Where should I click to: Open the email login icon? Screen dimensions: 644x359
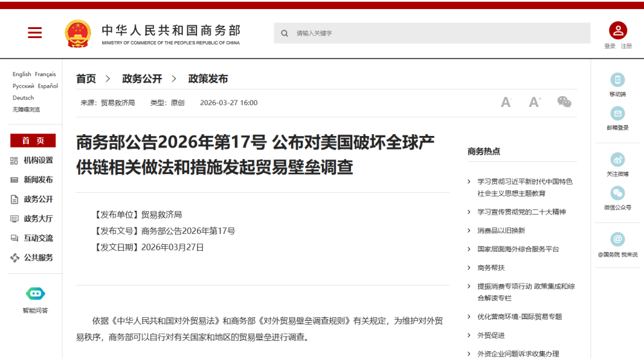pos(618,113)
